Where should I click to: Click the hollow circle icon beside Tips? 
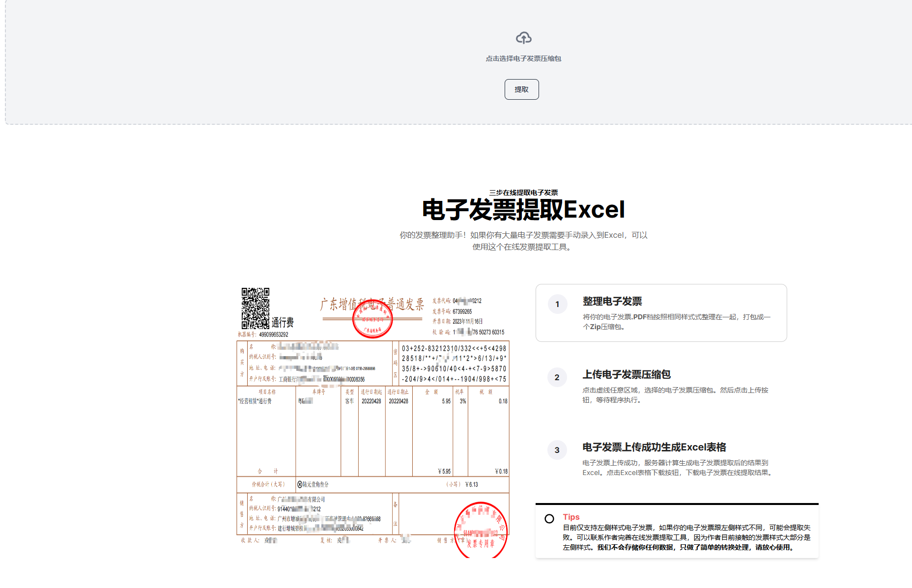click(x=549, y=519)
